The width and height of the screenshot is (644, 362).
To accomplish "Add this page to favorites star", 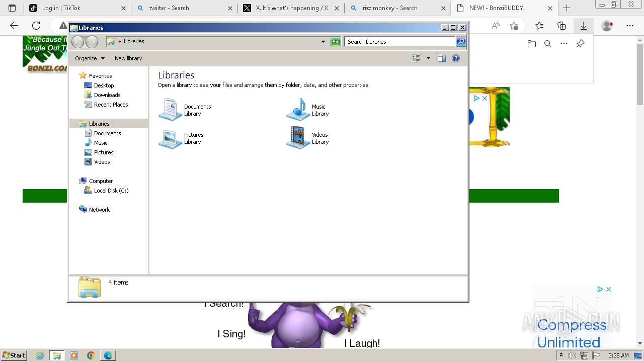I will (x=514, y=26).
